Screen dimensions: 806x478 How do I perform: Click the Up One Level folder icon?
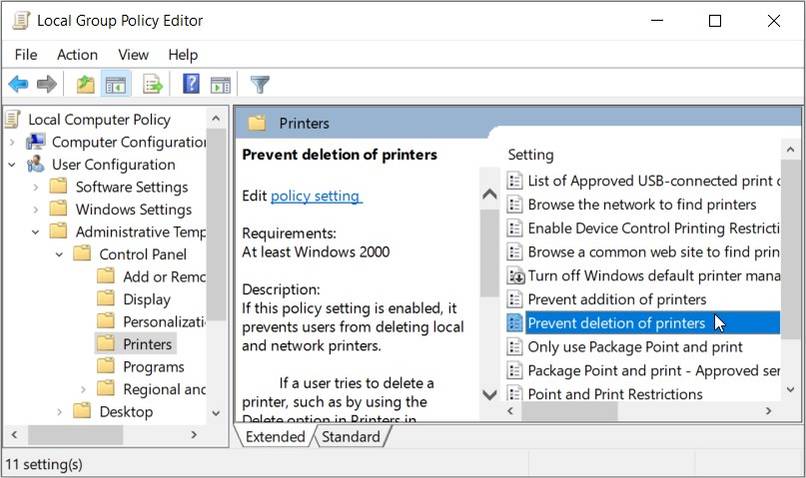click(86, 85)
